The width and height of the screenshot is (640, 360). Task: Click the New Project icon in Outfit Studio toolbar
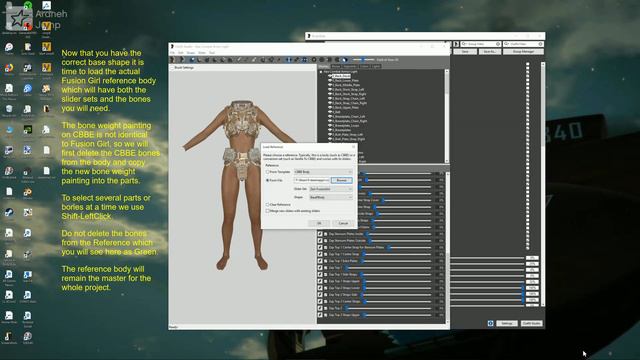[x=173, y=60]
